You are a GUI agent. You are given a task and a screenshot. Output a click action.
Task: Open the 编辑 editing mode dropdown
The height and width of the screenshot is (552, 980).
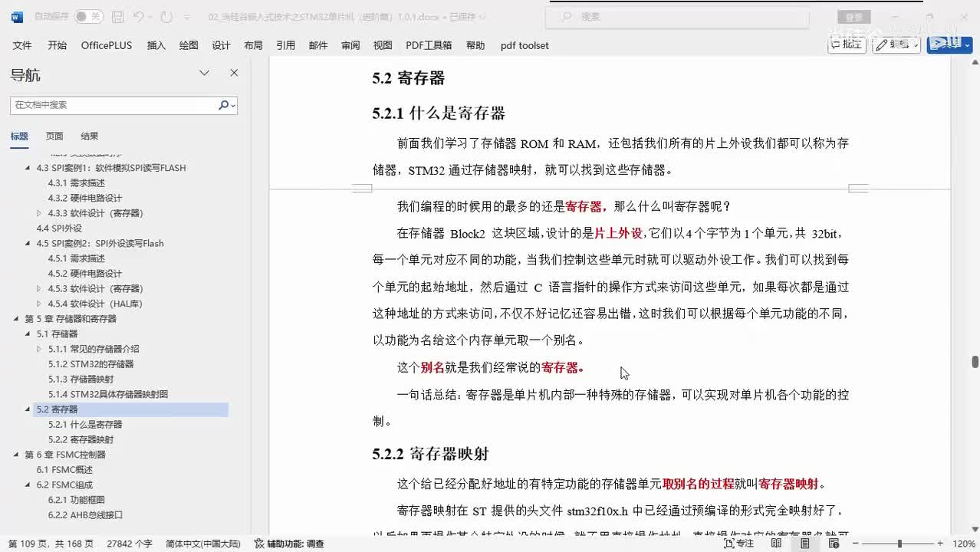pos(896,44)
